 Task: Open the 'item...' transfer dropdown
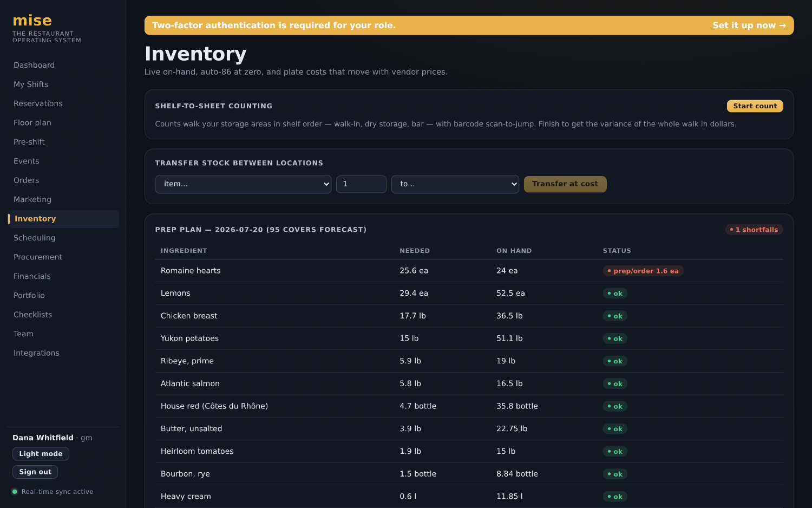tap(243, 184)
